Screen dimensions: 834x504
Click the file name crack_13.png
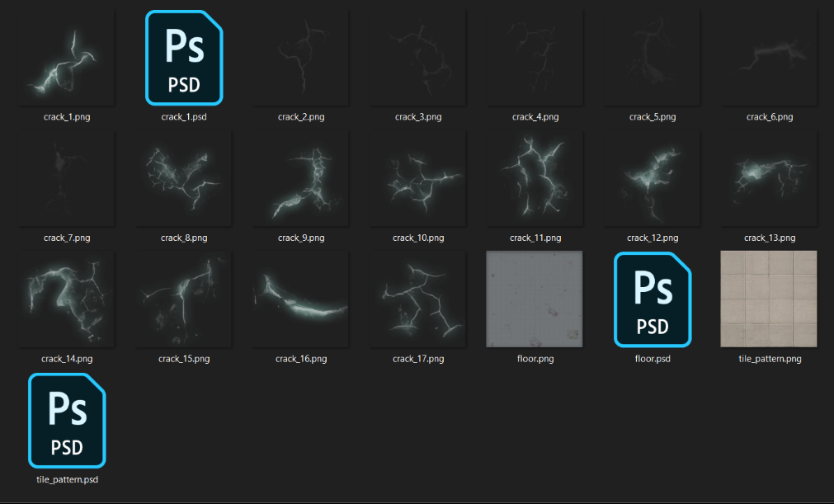[770, 238]
